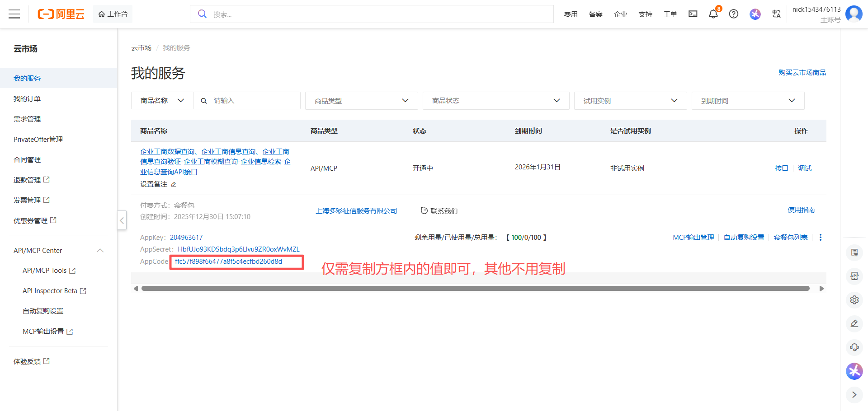Select 我的订单 in the sidebar
Viewport: 868px width, 411px height.
point(27,99)
